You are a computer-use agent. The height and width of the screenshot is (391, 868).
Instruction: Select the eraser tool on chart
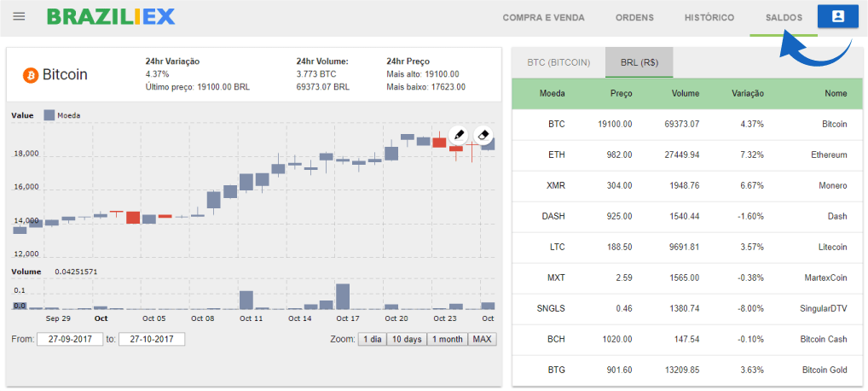(483, 135)
